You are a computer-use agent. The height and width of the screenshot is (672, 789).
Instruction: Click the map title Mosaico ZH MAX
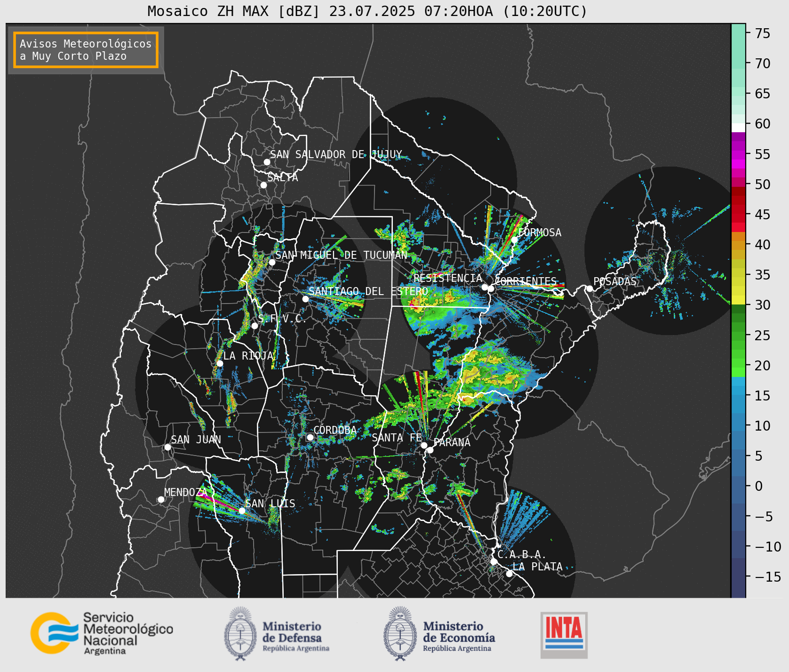click(x=367, y=11)
